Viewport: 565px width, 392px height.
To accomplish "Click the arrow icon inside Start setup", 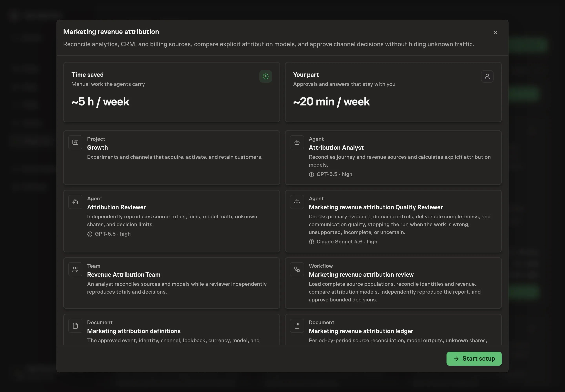I will click(456, 359).
